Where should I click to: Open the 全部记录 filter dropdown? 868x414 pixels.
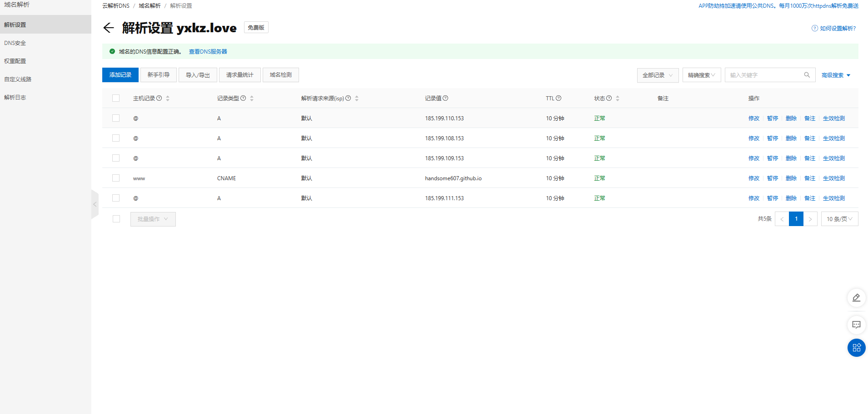pos(658,75)
